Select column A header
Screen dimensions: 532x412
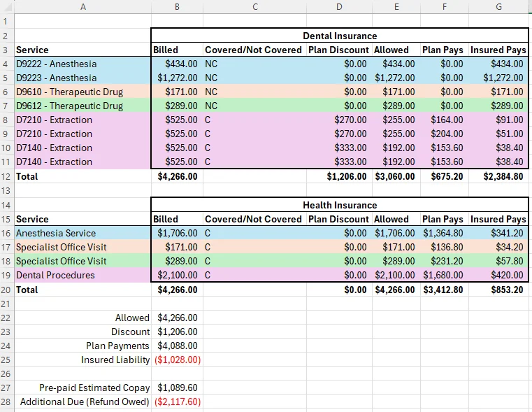(x=82, y=7)
